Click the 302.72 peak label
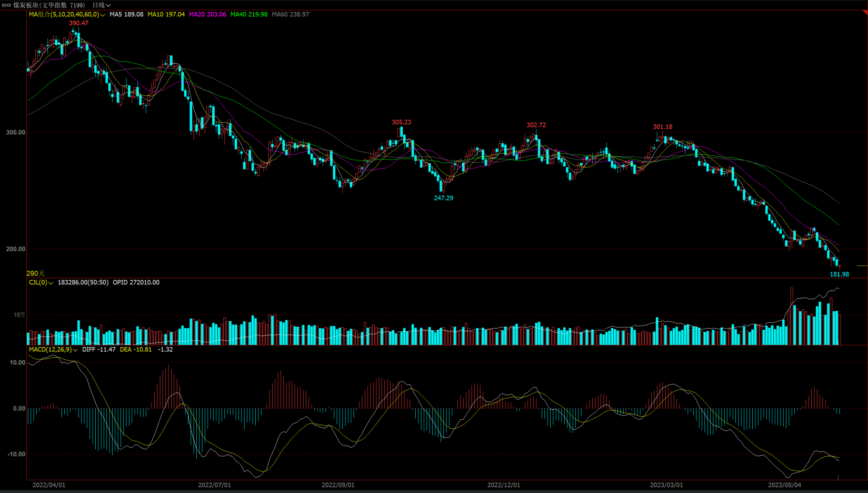 (x=536, y=125)
